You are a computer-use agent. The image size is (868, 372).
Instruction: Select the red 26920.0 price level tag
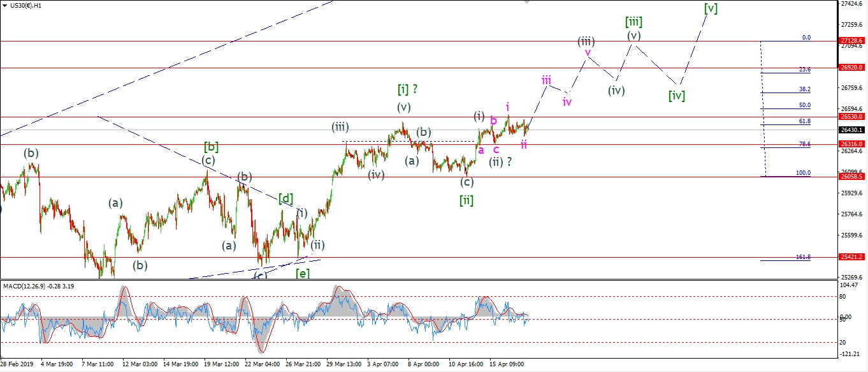851,67
